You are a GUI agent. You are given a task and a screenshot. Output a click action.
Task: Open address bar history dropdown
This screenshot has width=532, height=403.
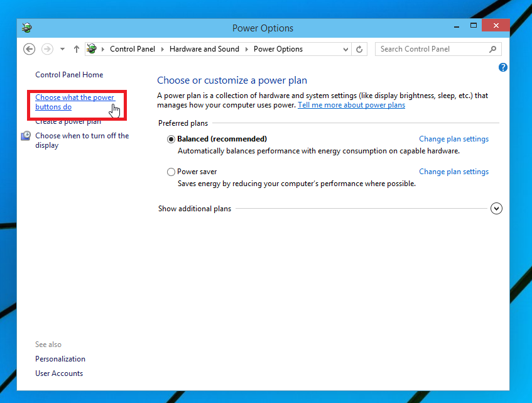point(345,49)
